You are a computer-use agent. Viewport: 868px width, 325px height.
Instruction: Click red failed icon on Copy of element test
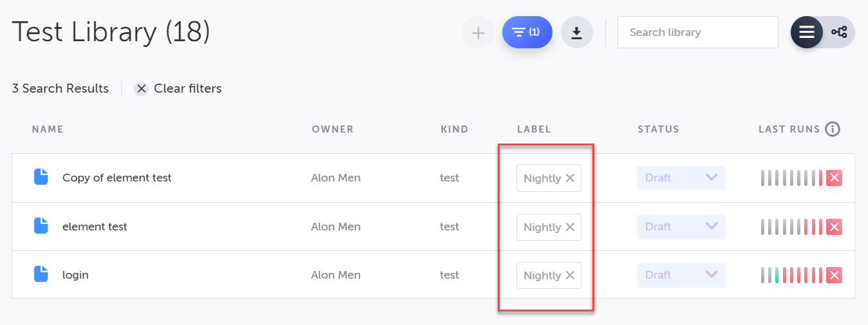[x=834, y=178]
